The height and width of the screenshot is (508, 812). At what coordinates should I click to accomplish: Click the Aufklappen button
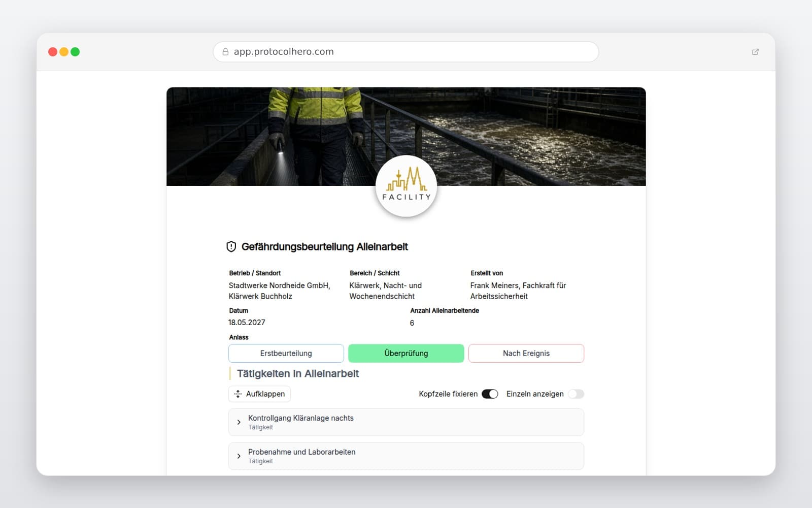[x=259, y=394]
